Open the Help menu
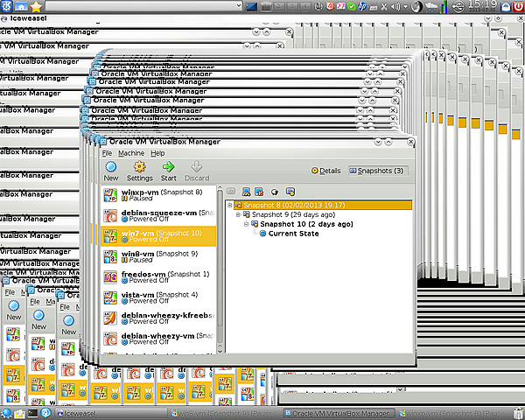Screen dimensions: 525x420 click(x=157, y=153)
